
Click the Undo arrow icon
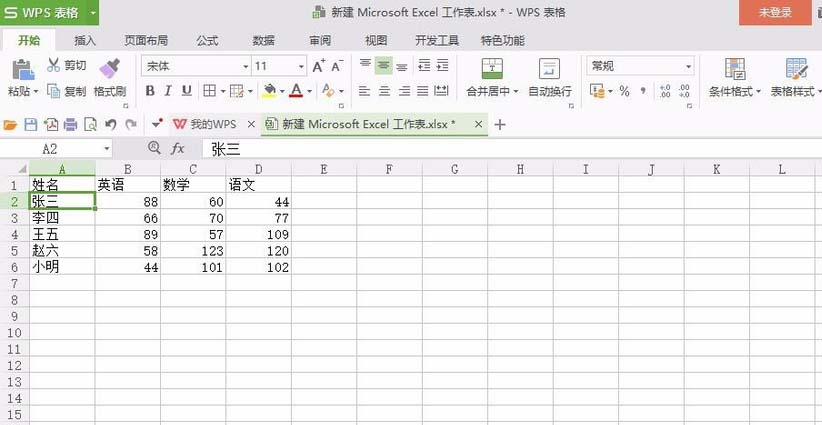pyautogui.click(x=110, y=125)
